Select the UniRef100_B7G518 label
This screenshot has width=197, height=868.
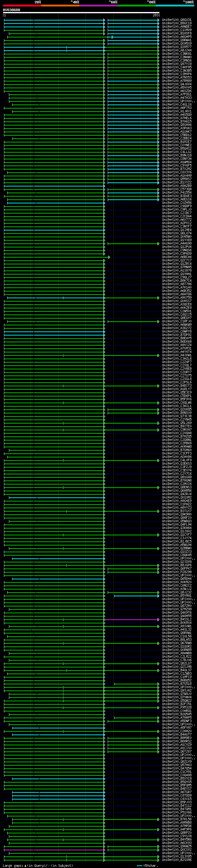click(176, 684)
